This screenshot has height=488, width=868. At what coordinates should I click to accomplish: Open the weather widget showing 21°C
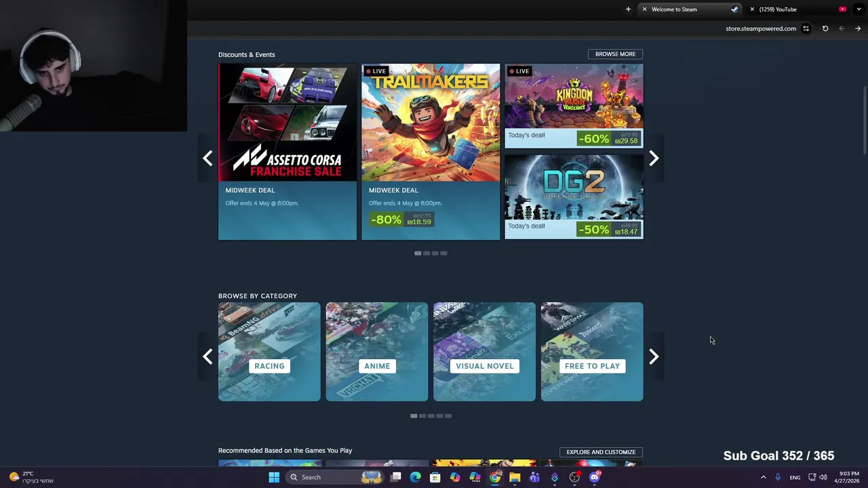click(31, 477)
